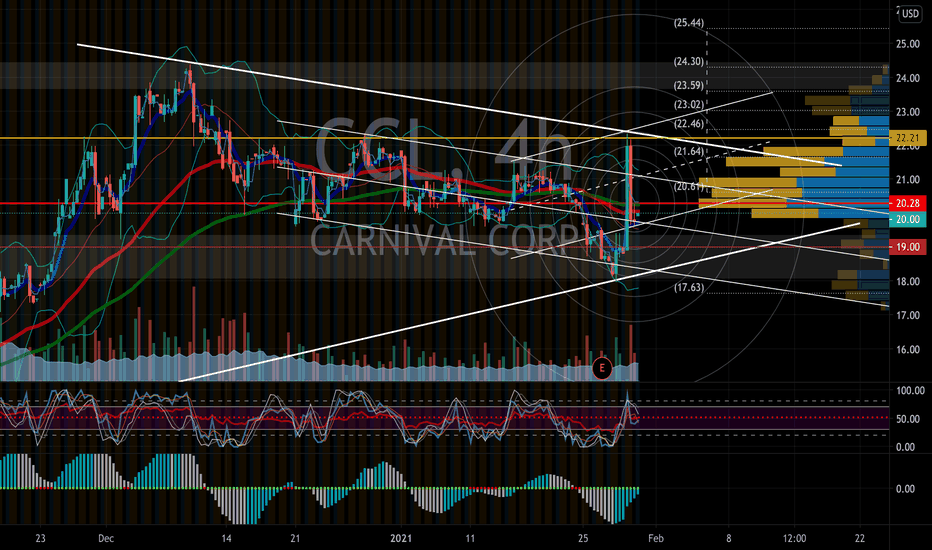Click the Feb label on the time axis
The image size is (932, 550).
coord(656,539)
